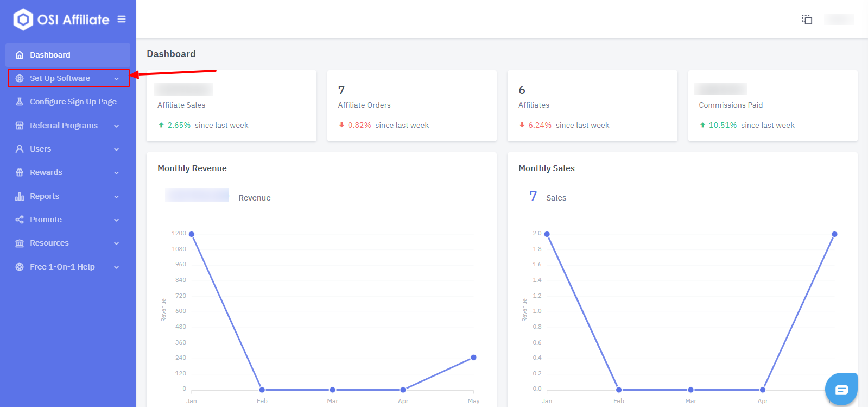Screen dimensions: 868x407
Task: Click the Free 1-On-1 Help lifebuoy icon
Action: point(20,267)
